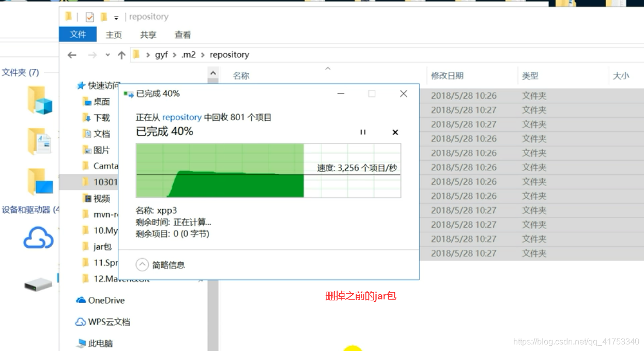Click the folder icon in Explorer title bar
This screenshot has width=644, height=351.
pos(68,17)
